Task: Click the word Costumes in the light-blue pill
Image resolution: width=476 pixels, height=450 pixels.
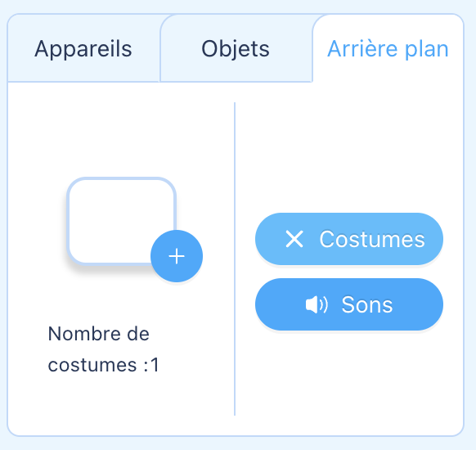Action: click(x=372, y=239)
